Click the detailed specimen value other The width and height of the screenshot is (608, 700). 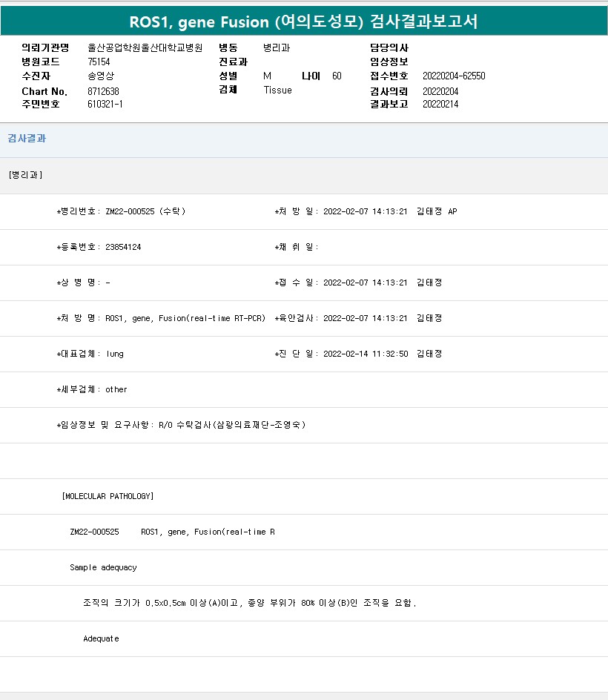click(x=116, y=389)
